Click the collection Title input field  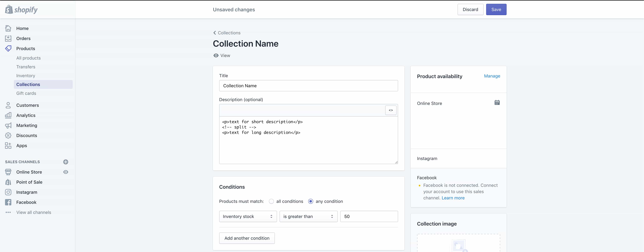pyautogui.click(x=308, y=86)
